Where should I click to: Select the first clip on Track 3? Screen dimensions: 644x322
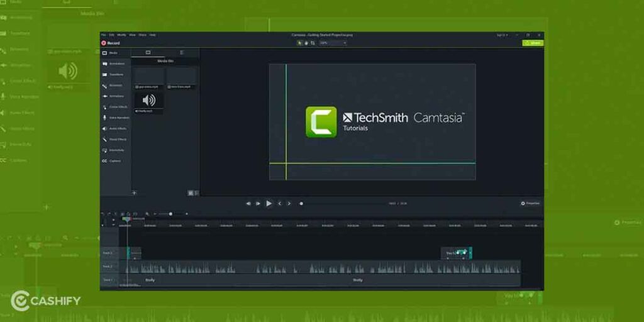tap(135, 253)
